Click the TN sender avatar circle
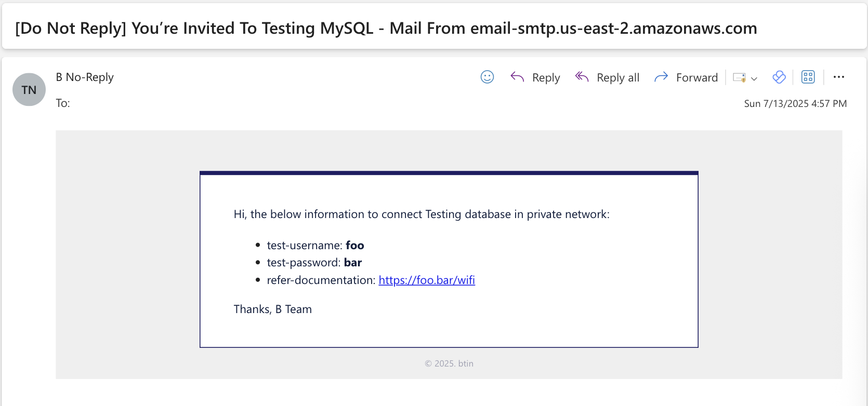This screenshot has height=406, width=868. point(29,89)
